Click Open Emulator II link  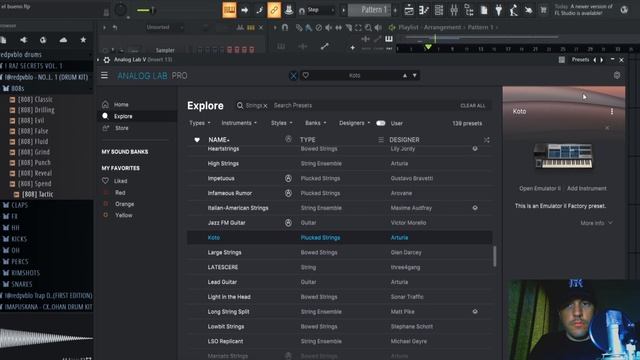tap(540, 189)
